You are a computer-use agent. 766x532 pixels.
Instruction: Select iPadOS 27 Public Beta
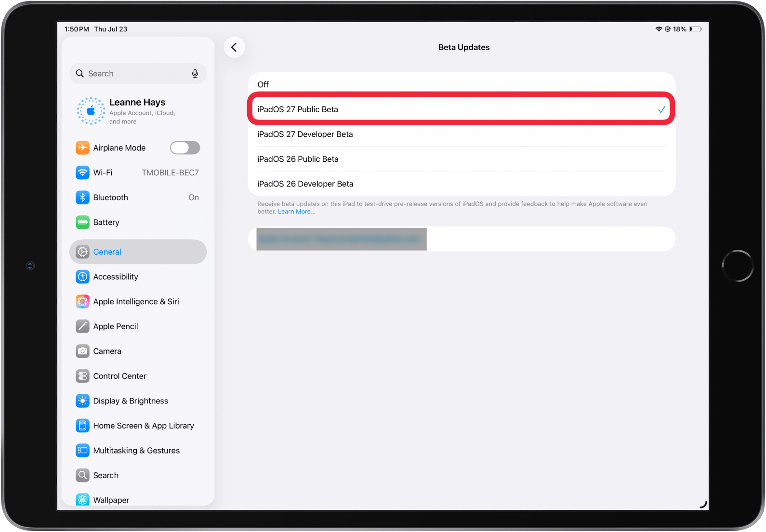[462, 109]
